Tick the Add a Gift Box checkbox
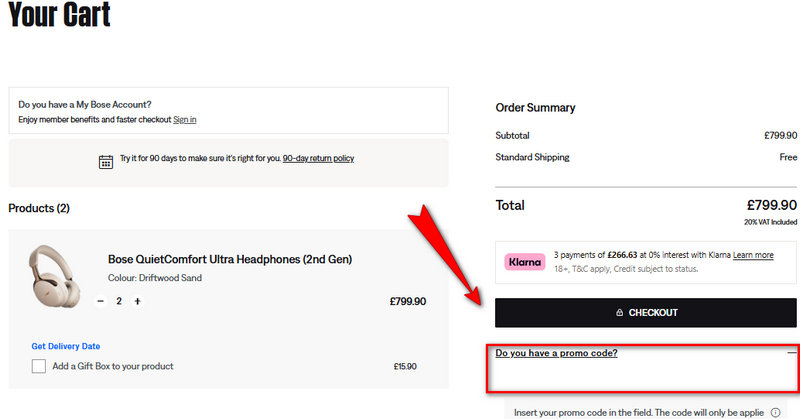 39,366
